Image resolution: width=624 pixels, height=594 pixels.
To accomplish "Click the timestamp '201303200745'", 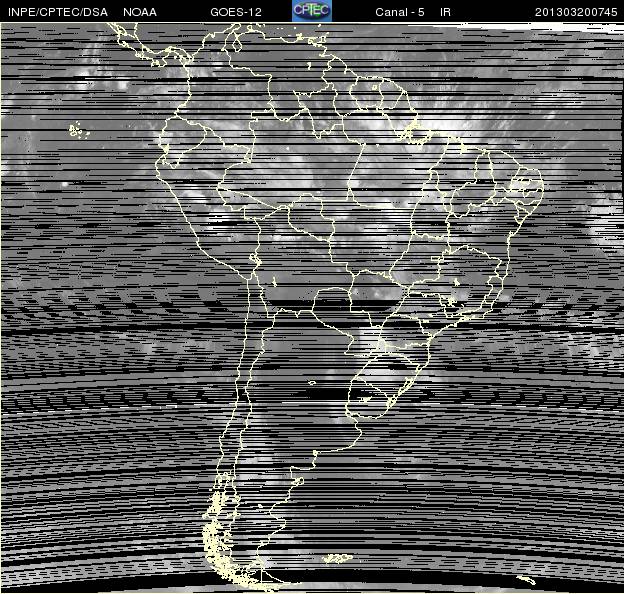I will tap(576, 12).
